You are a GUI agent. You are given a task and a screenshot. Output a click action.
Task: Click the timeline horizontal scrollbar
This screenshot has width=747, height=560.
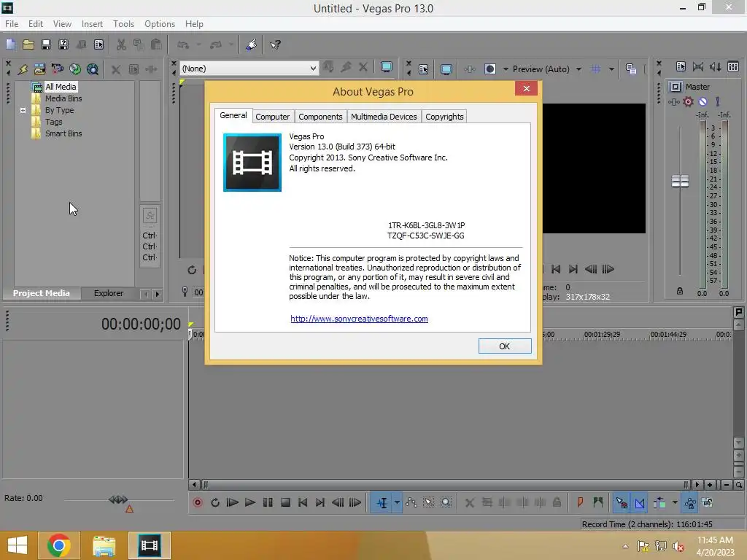coord(444,485)
